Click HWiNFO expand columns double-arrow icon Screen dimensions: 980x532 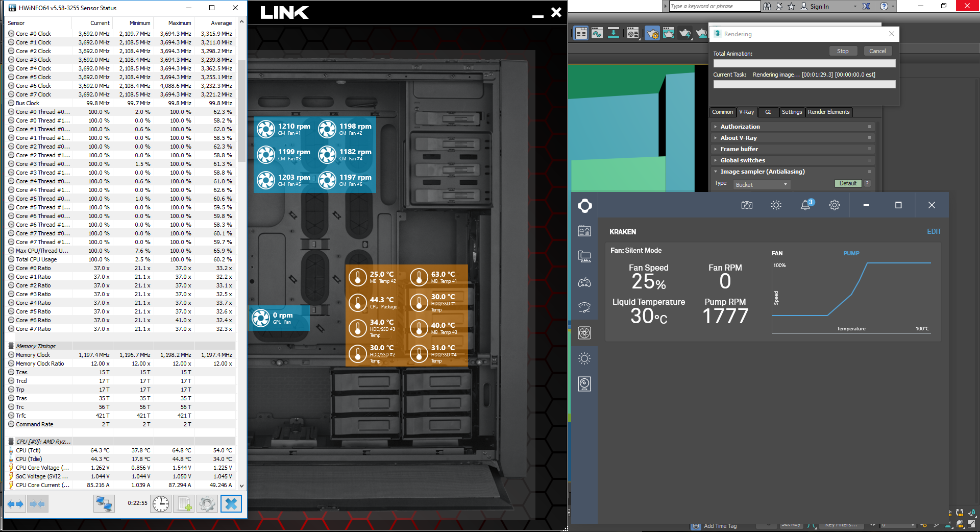(x=15, y=504)
